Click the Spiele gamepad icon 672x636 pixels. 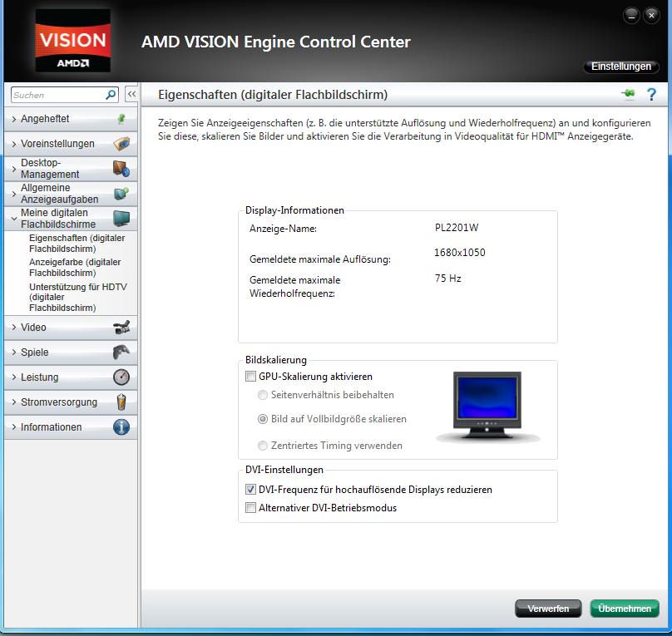(121, 352)
